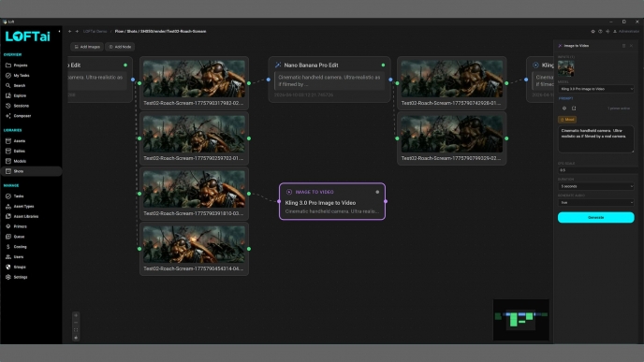Open thumbnail Test02-Roach-Scream-1775790799029-02
The image size is (644, 362).
452,134
